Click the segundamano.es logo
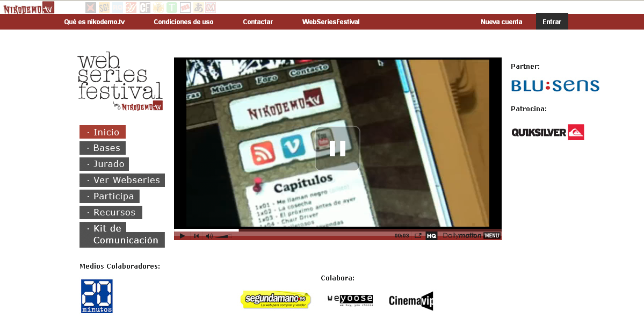The height and width of the screenshot is (325, 644). pyautogui.click(x=276, y=300)
